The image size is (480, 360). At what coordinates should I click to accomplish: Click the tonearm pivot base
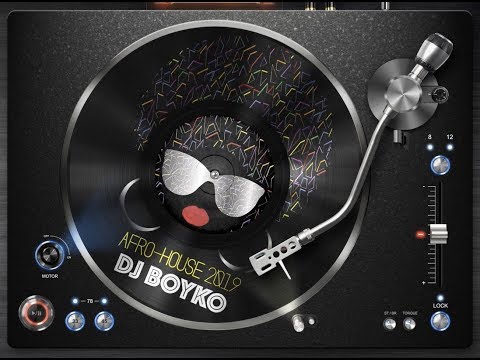coord(402,94)
